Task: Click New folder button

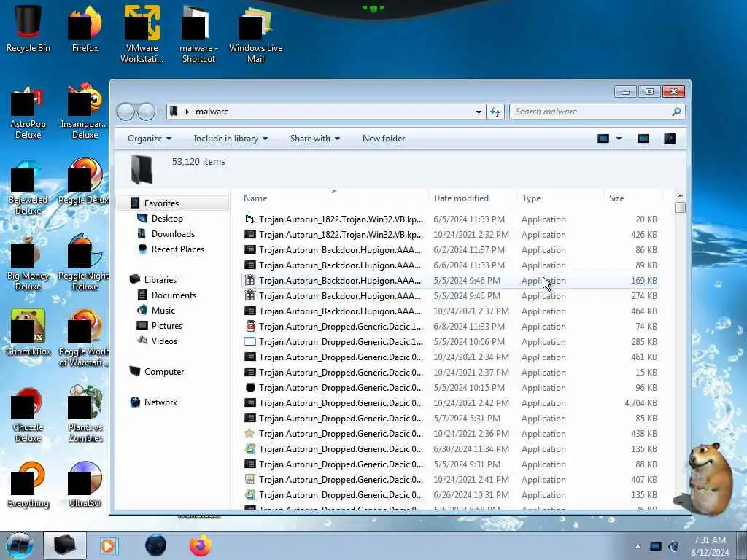Action: (384, 139)
